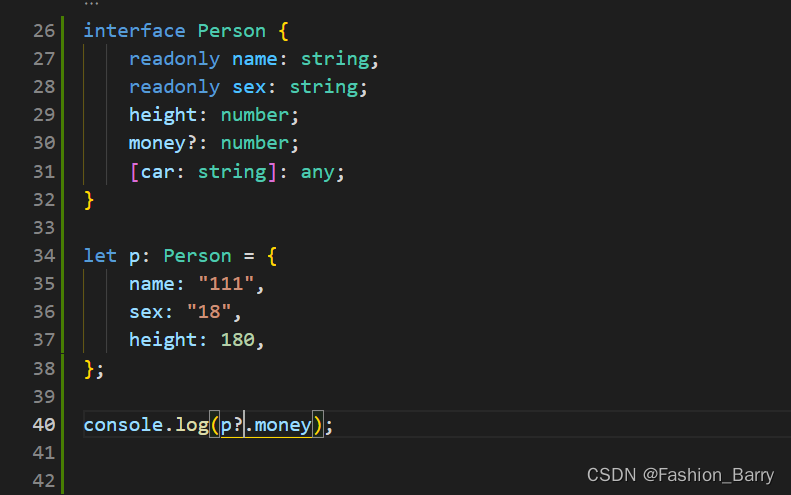The image size is (791, 495).
Task: Click the 'Person' type annotation on line 34
Action: click(197, 256)
